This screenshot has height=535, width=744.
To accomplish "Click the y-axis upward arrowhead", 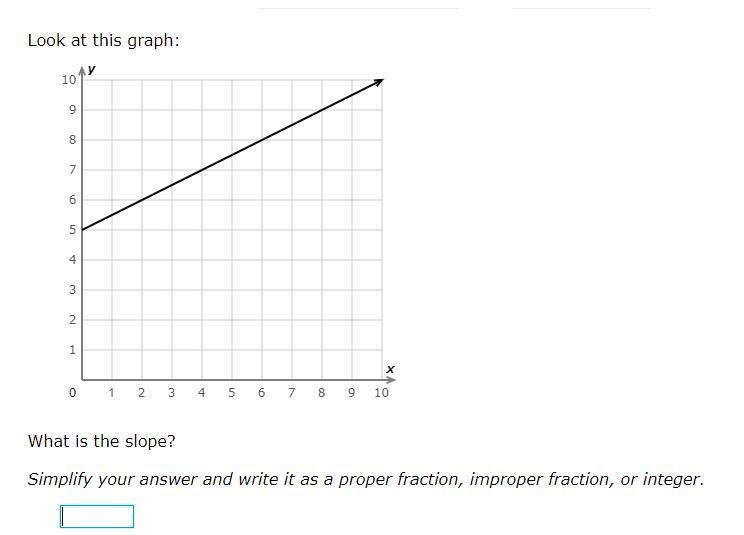I will (x=82, y=71).
